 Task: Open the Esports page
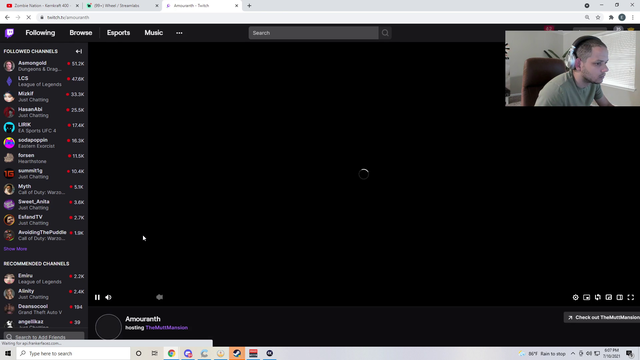[118, 33]
